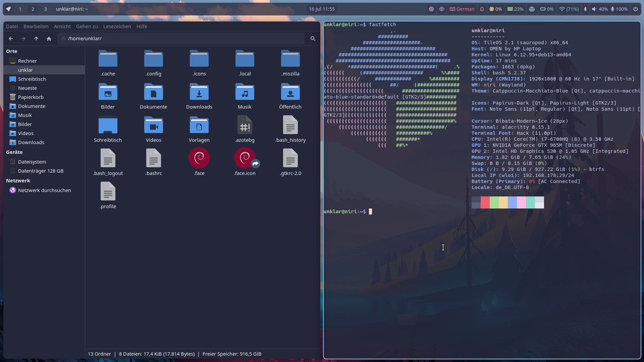The image size is (644, 362).
Task: Click the speaker volume 40% indicator
Action: point(600,9)
